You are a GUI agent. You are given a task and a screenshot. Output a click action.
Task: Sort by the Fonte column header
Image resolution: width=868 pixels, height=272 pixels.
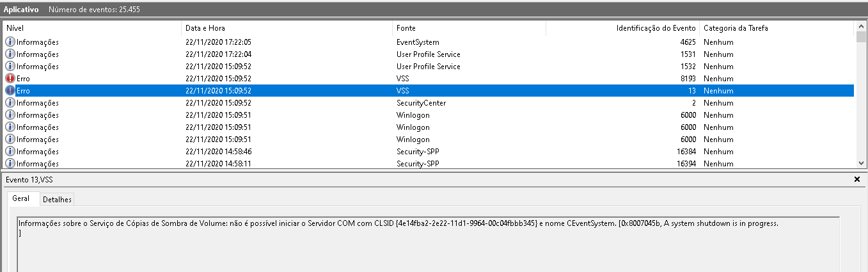click(470, 28)
